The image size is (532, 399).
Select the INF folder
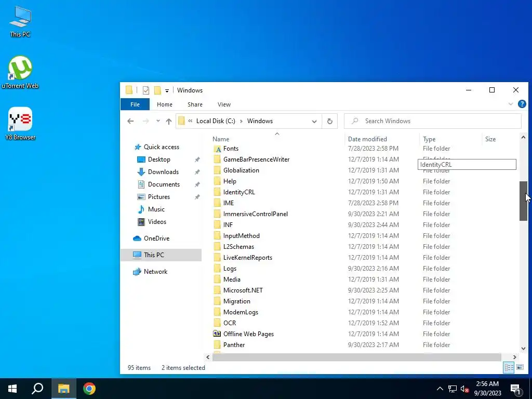point(228,225)
